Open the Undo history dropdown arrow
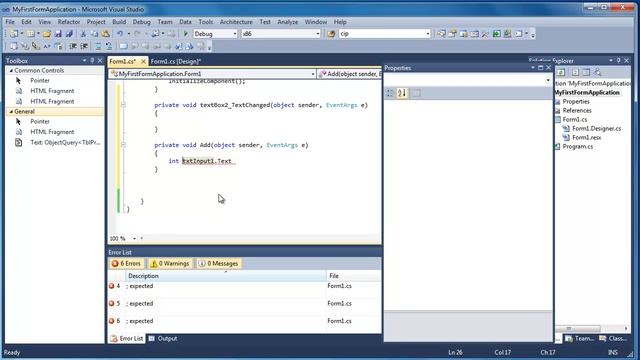Viewport: 640px width, 360px height. [129, 34]
